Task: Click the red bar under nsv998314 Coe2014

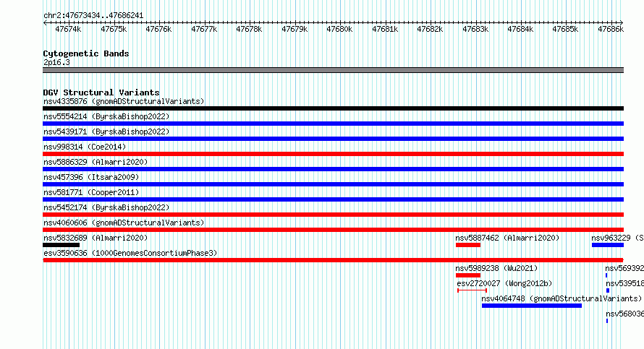Action: click(333, 154)
